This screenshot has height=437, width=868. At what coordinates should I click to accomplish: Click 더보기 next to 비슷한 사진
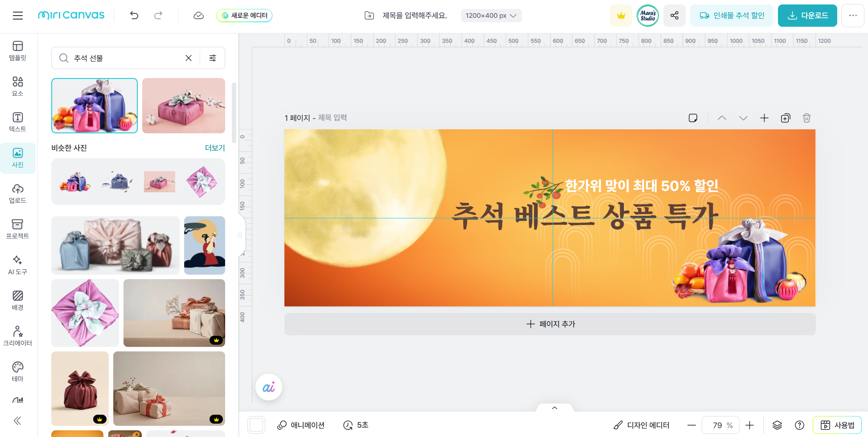(x=215, y=148)
